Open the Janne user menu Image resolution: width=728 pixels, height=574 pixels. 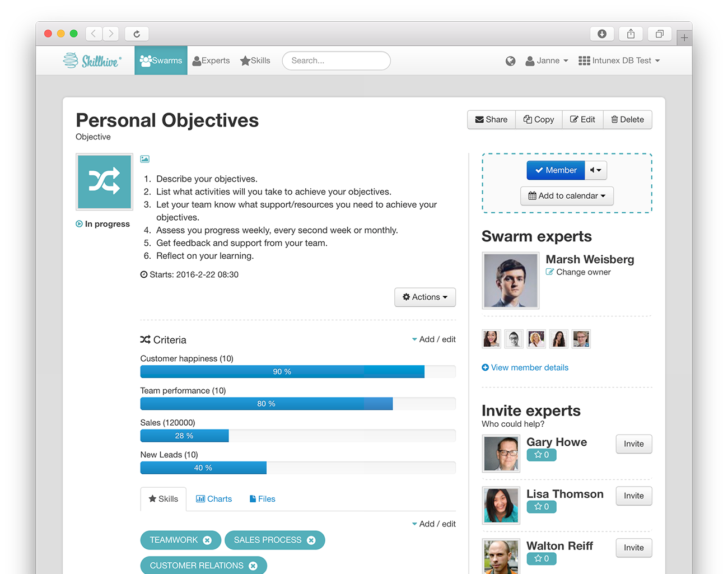coord(547,60)
